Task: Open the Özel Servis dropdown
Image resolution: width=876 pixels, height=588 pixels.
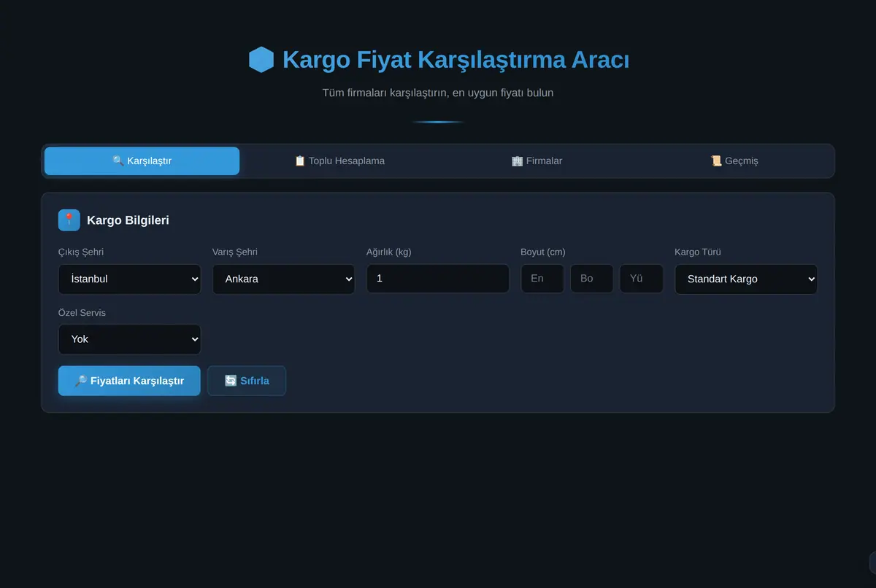Action: 129,339
